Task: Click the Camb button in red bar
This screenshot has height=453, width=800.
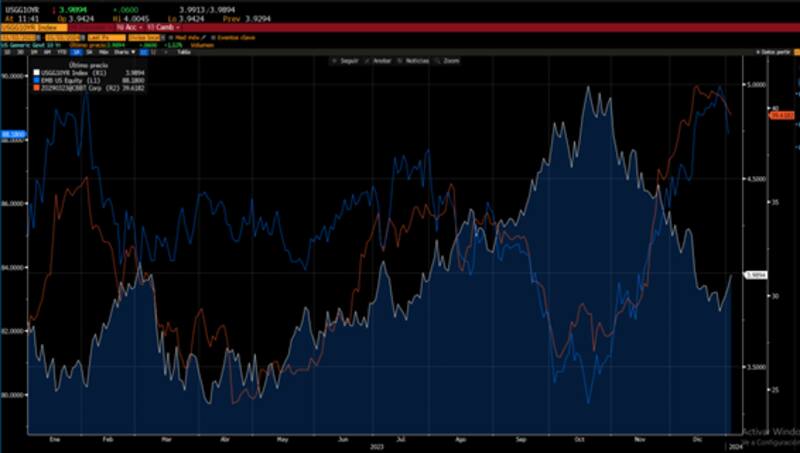Action: tap(156, 27)
